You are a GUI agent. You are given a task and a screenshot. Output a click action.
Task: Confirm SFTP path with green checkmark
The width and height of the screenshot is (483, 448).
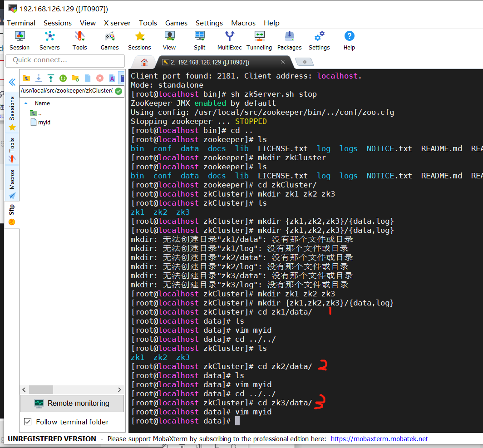pyautogui.click(x=118, y=91)
